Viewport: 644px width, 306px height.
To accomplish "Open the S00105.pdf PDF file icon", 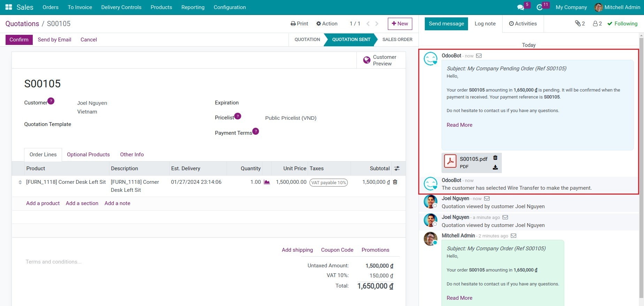I will tap(450, 162).
